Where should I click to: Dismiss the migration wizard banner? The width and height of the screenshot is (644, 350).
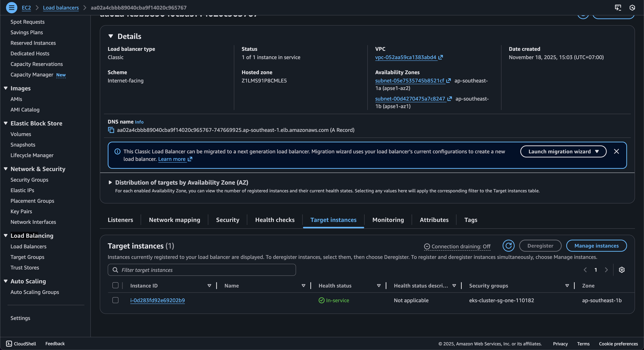pos(616,152)
